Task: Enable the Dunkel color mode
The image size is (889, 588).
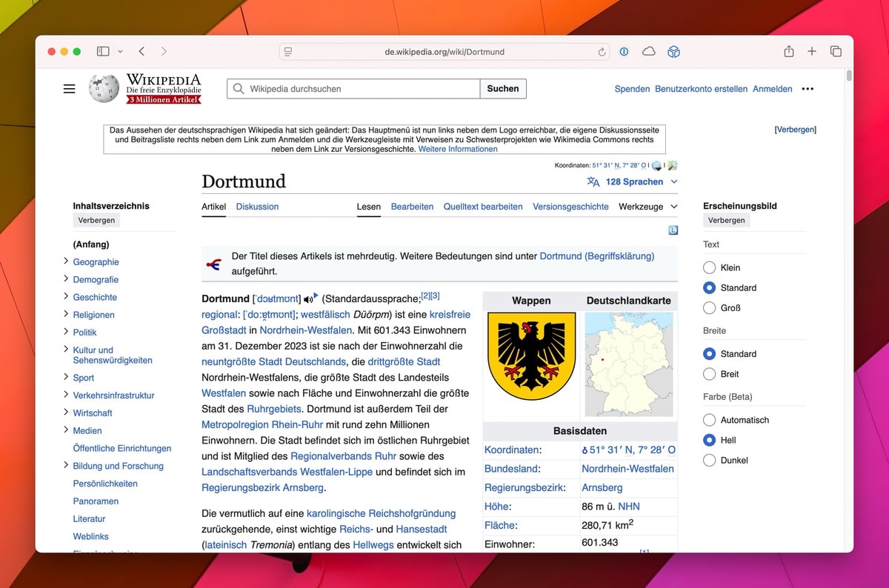Action: [x=709, y=461]
